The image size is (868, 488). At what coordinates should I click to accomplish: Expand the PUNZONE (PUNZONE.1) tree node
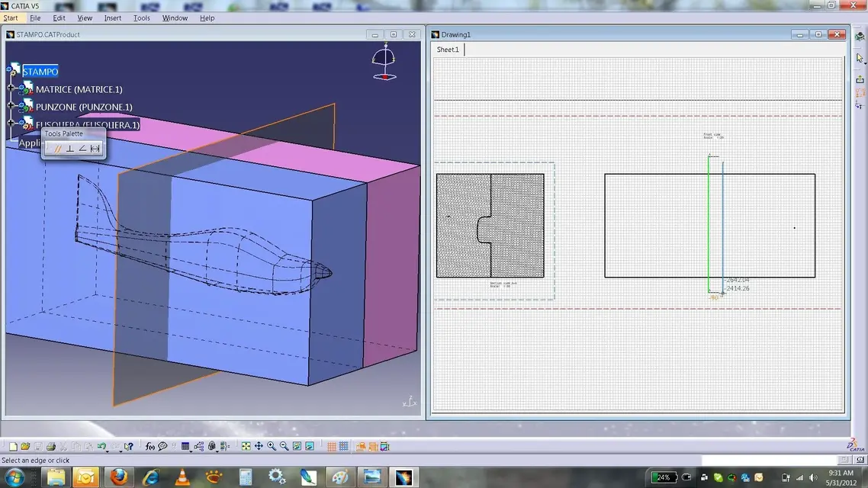pyautogui.click(x=11, y=107)
